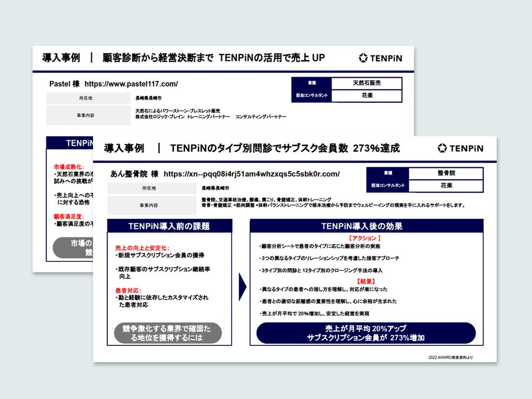Click '売上が月平均で20%増加、安定した経営を実現' bullet
This screenshot has height=399, width=532.
tap(314, 313)
